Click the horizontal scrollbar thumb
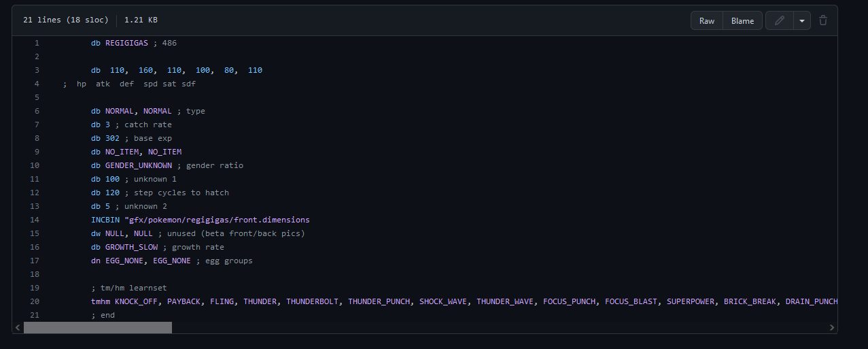The width and height of the screenshot is (868, 349). coord(98,328)
